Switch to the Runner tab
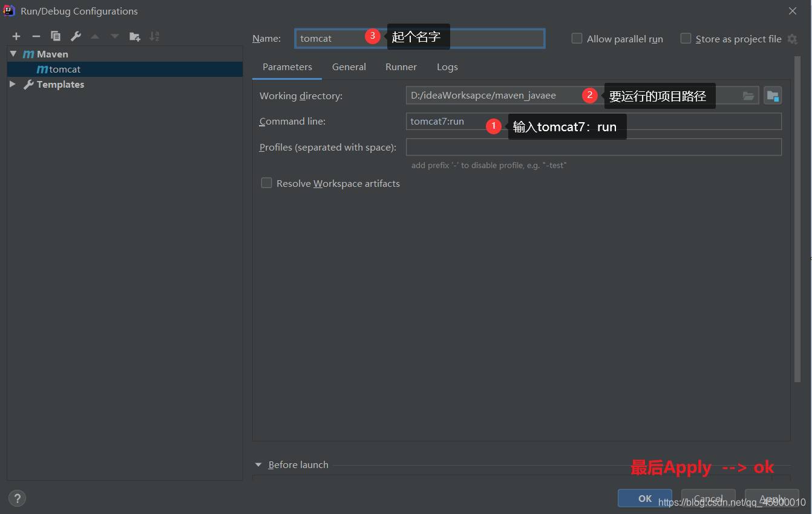Screen dimensions: 812x514 pyautogui.click(x=401, y=67)
